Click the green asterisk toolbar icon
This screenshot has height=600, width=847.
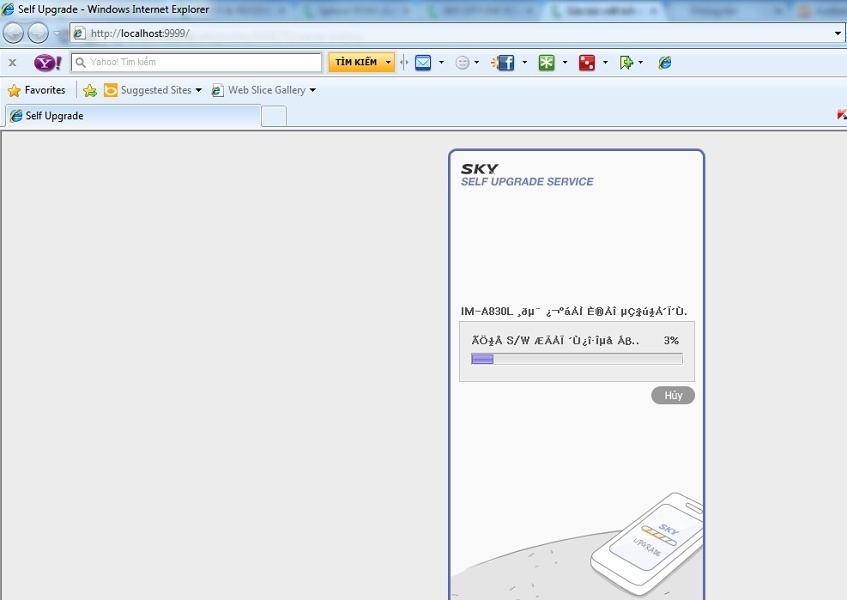point(546,63)
